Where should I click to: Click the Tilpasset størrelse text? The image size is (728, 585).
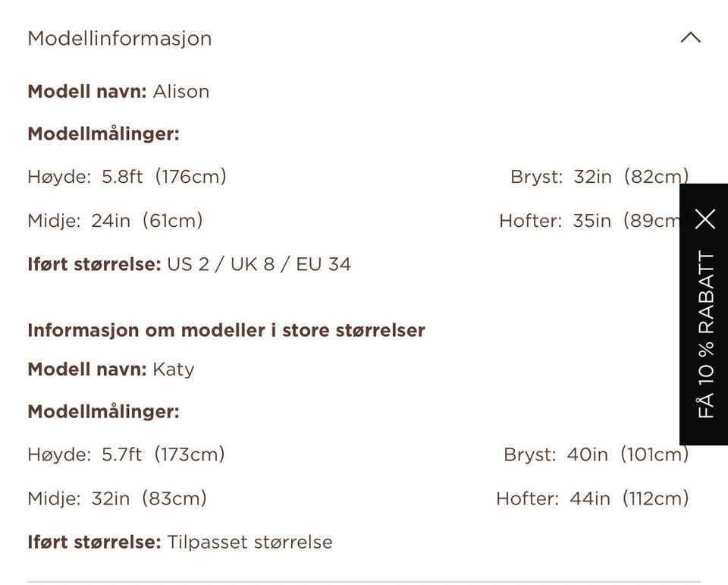point(249,543)
